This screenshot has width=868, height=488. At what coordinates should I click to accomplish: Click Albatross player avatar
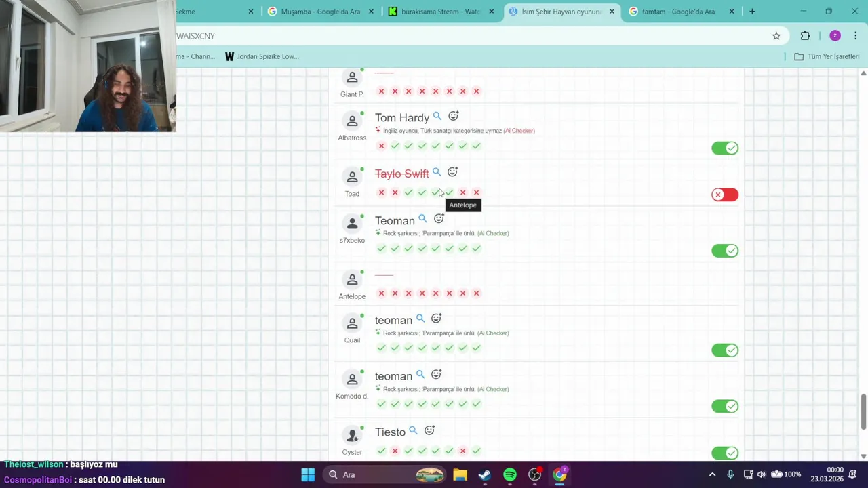click(352, 121)
